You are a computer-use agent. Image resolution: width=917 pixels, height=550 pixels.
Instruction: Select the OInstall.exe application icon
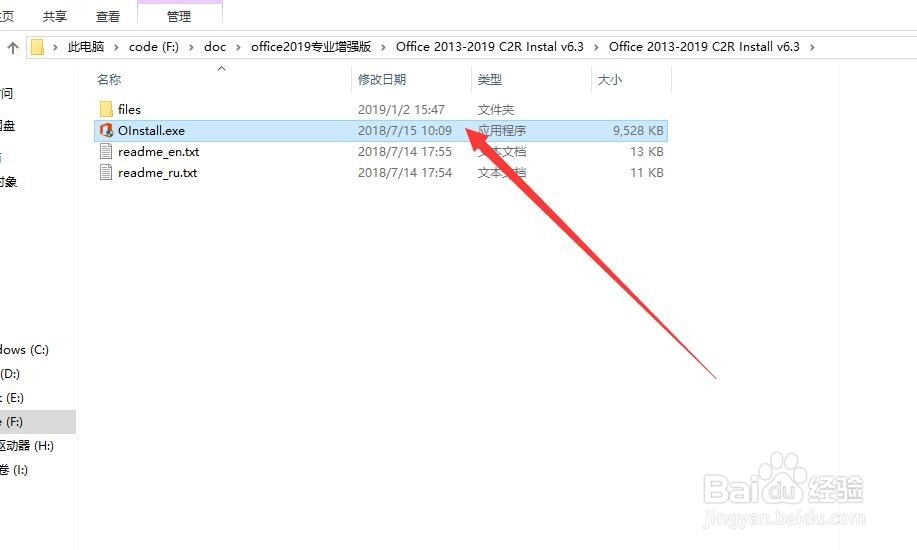point(106,130)
